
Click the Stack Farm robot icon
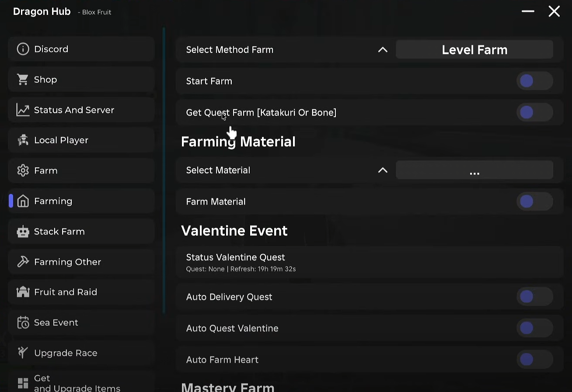point(23,232)
